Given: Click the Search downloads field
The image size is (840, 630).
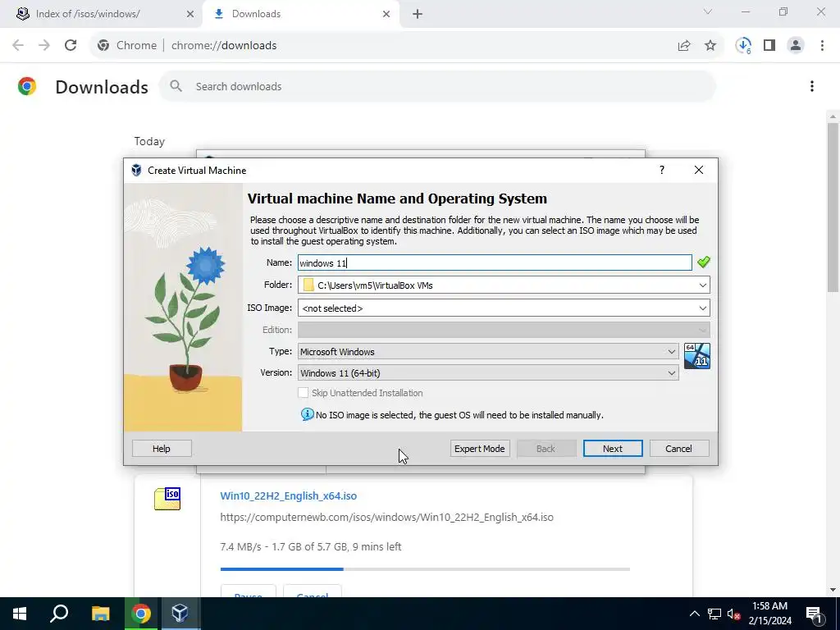Looking at the screenshot, I should pyautogui.click(x=436, y=86).
